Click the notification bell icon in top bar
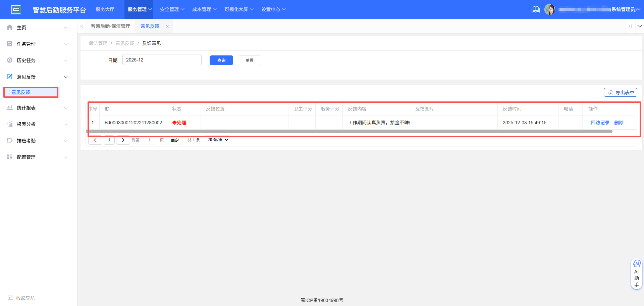The height and width of the screenshot is (306, 644). [x=536, y=9]
